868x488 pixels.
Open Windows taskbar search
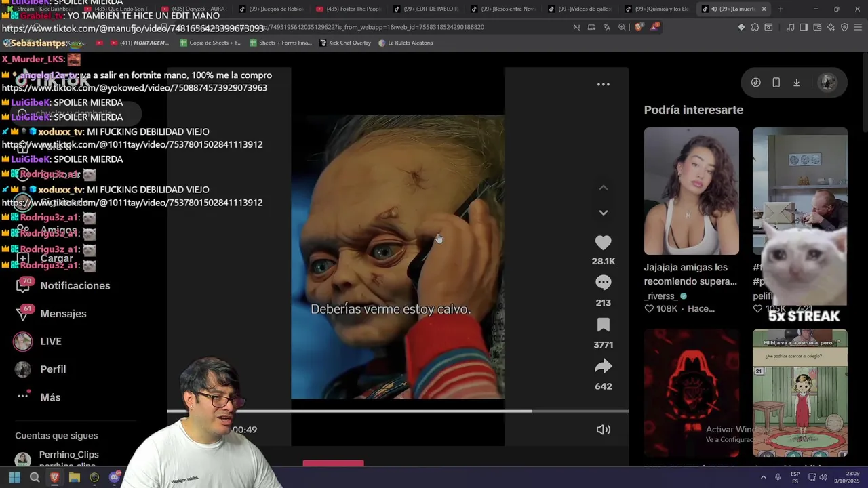coord(35,477)
